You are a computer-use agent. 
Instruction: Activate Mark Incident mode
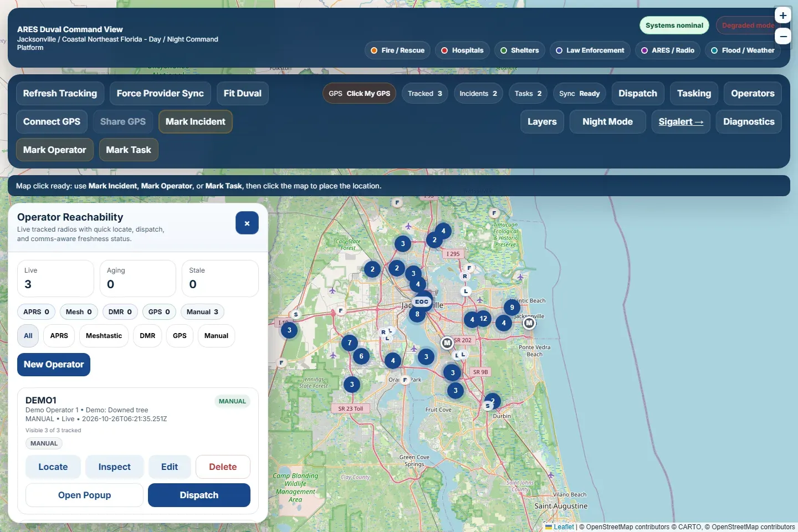(x=195, y=122)
